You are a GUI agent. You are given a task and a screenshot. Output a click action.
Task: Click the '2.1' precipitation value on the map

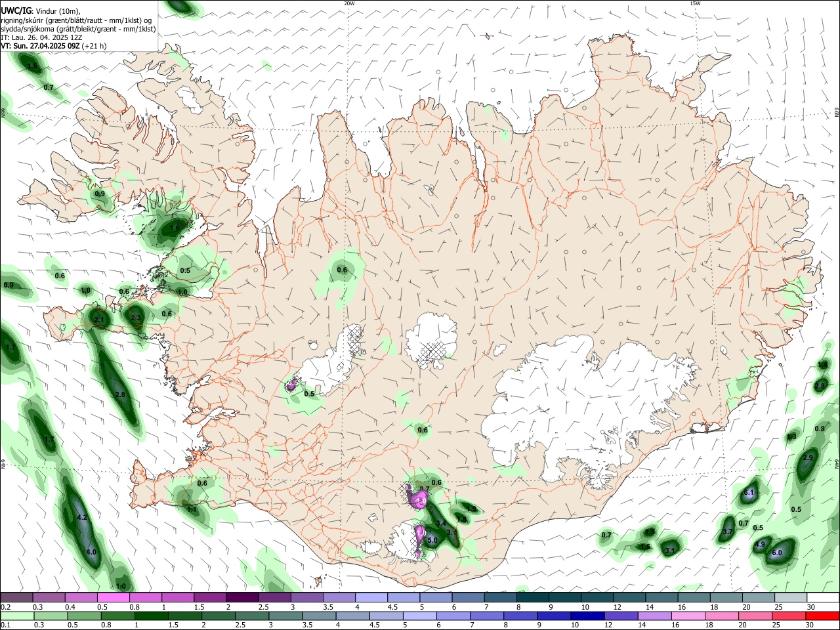pyautogui.click(x=100, y=320)
